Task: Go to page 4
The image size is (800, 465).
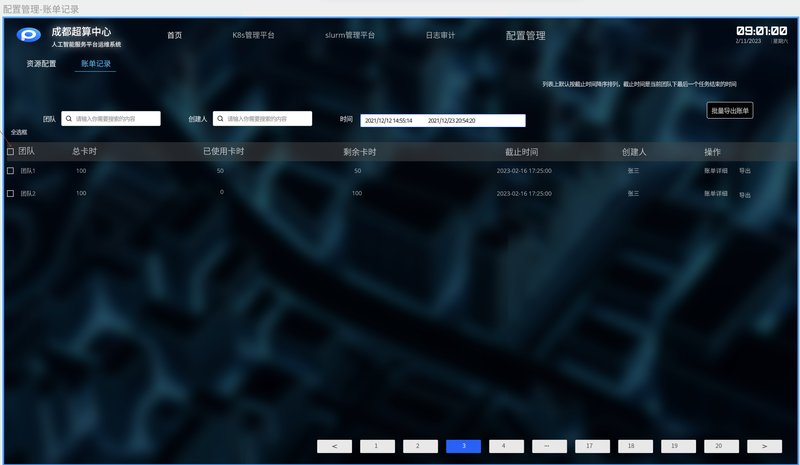Action: 506,446
